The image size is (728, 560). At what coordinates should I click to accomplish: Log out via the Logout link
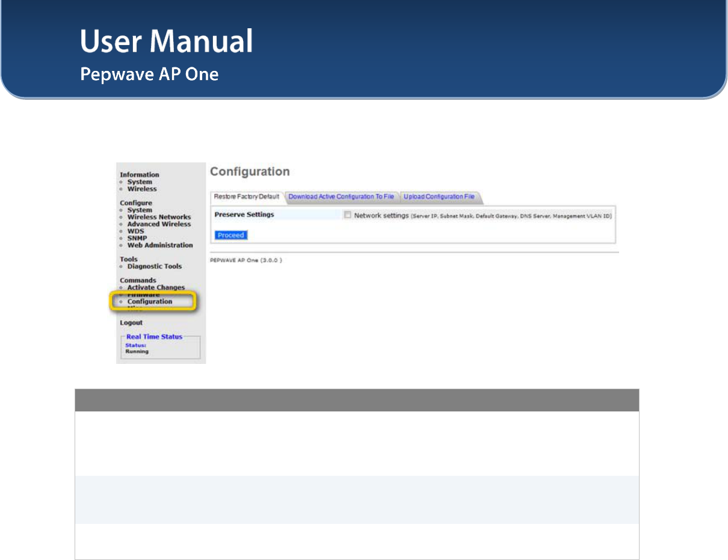coord(131,322)
